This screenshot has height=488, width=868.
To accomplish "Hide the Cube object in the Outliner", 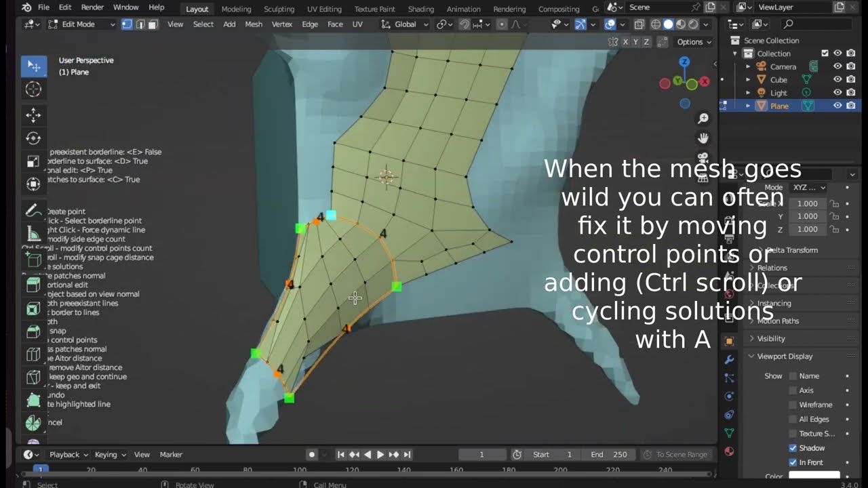I will [837, 79].
